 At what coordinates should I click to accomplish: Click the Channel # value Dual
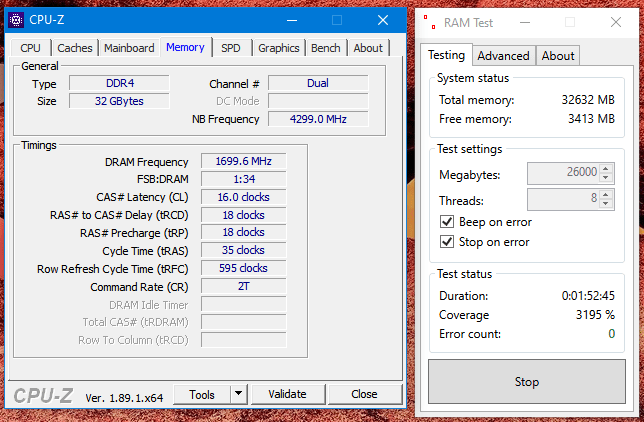click(318, 83)
